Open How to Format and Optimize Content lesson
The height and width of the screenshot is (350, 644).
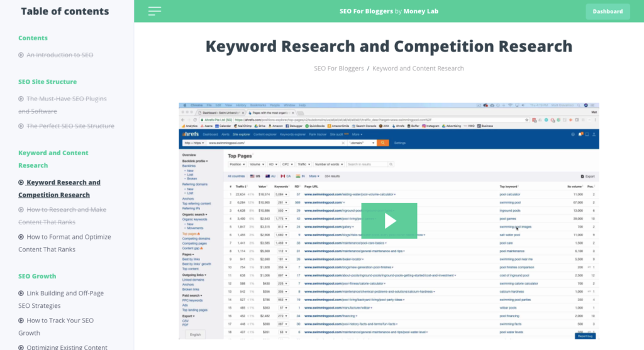pyautogui.click(x=65, y=243)
